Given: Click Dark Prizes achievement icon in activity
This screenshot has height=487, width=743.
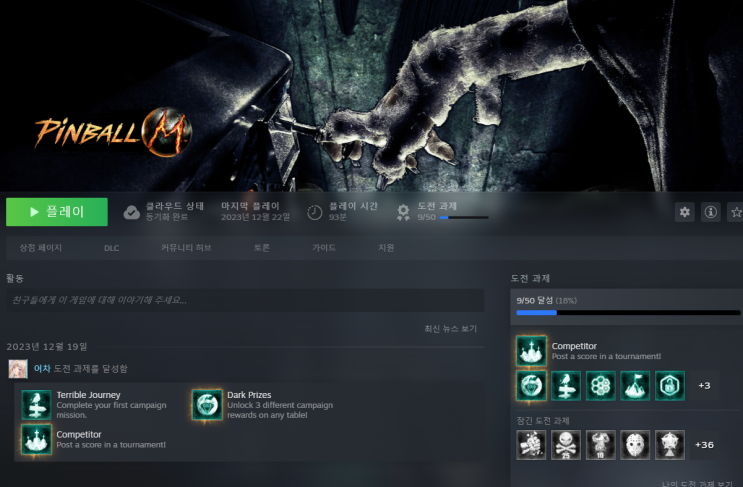Looking at the screenshot, I should click(207, 405).
